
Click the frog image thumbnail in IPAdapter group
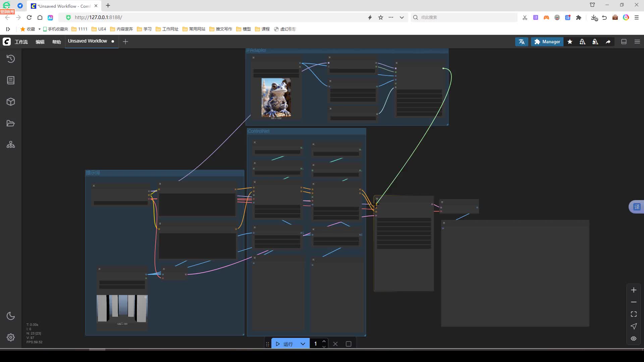click(276, 98)
